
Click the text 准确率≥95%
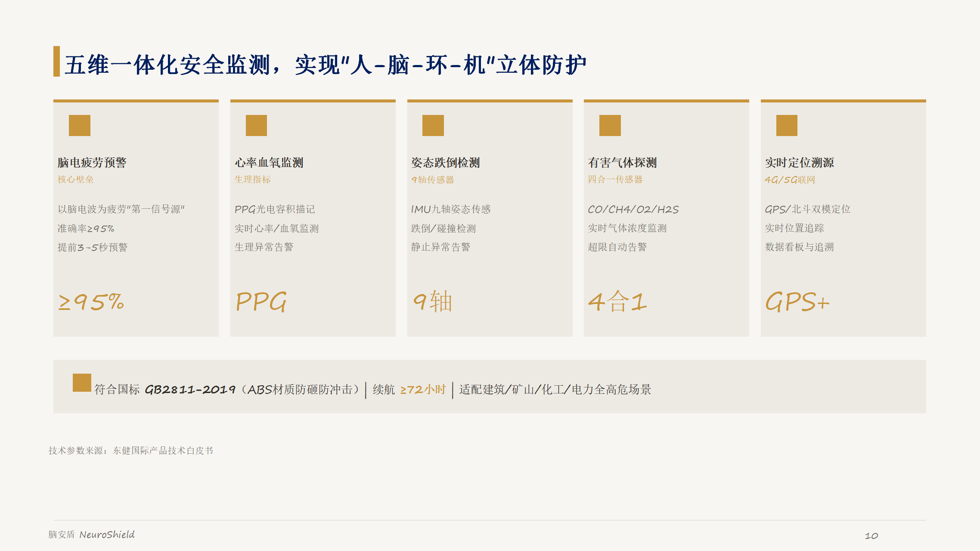pos(86,228)
